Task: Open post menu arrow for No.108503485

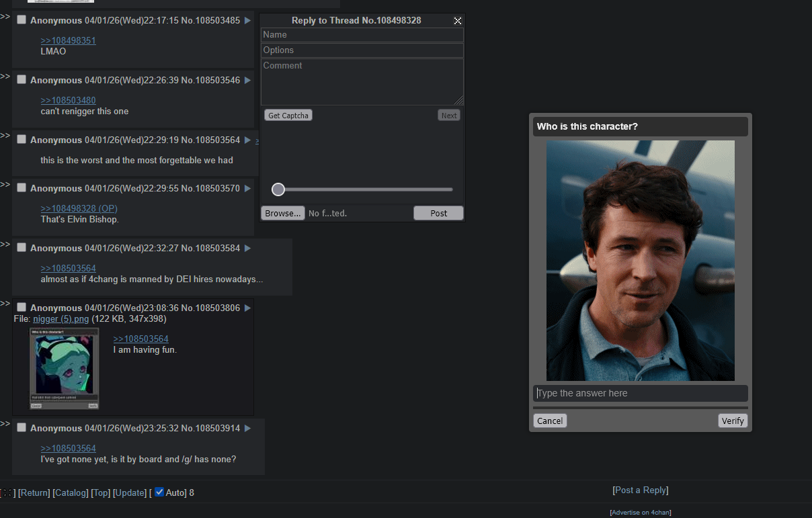Action: coord(247,20)
